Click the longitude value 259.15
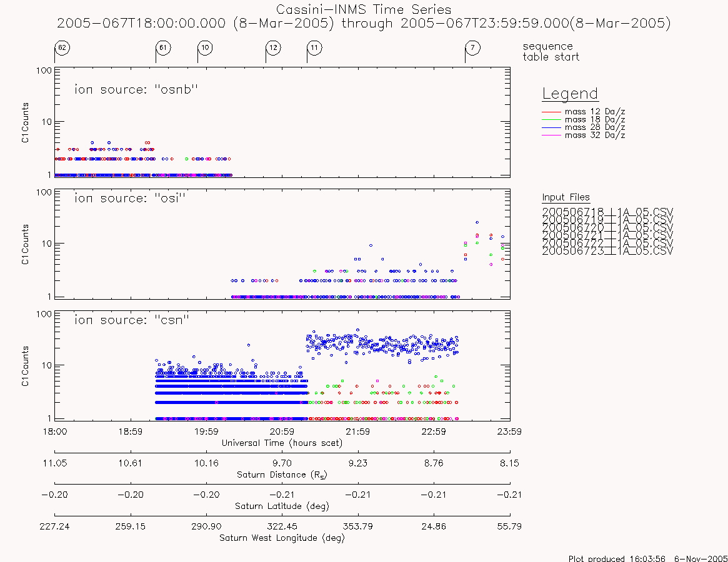Image resolution: width=728 pixels, height=562 pixels. tap(131, 527)
